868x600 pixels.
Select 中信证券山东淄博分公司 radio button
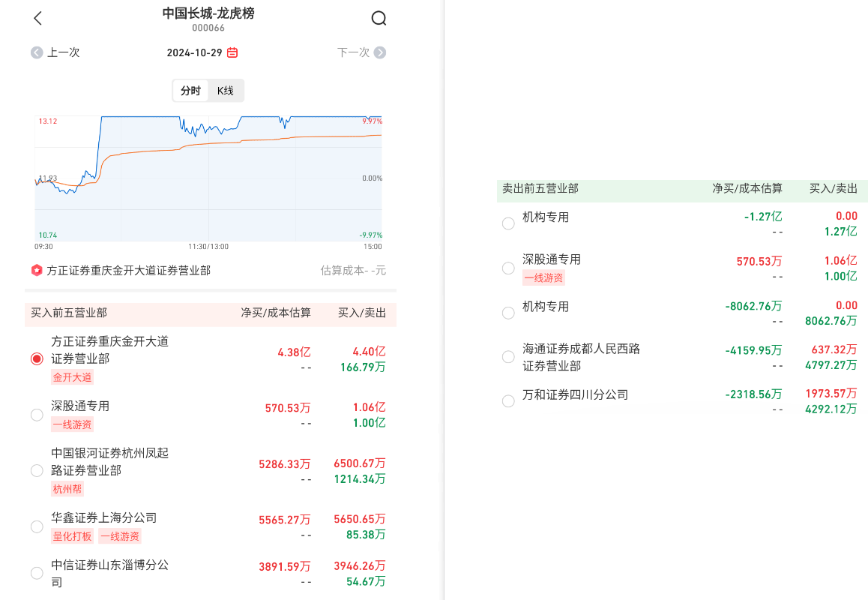click(x=37, y=574)
